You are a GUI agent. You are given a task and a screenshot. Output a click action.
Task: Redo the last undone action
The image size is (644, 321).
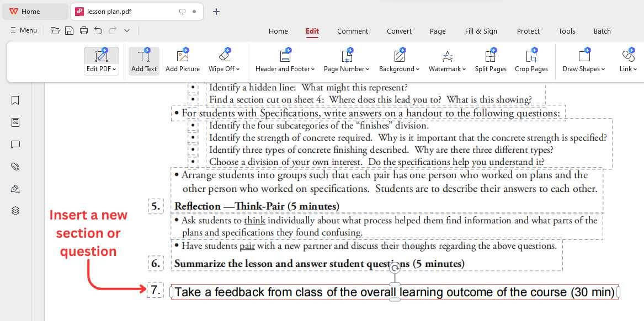click(x=112, y=30)
